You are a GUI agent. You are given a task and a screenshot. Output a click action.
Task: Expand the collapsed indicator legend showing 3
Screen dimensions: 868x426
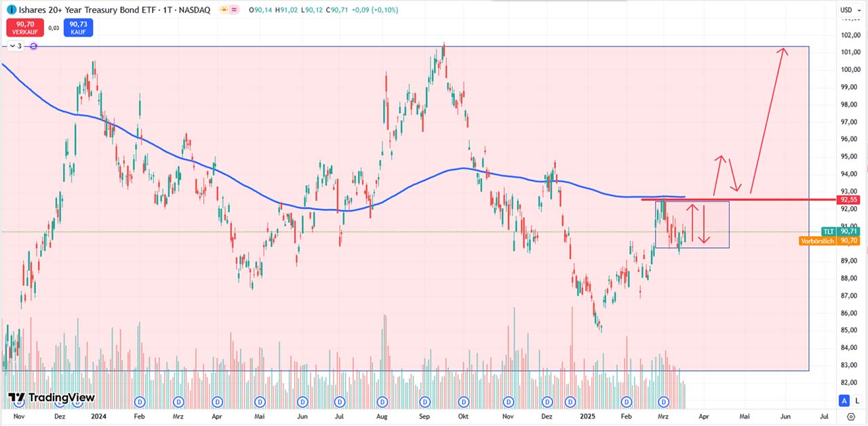pos(14,46)
